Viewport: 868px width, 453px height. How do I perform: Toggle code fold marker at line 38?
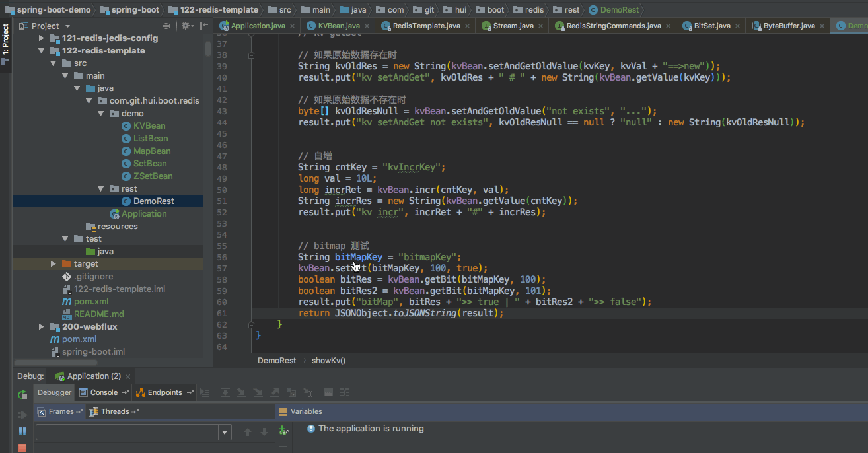pos(251,55)
